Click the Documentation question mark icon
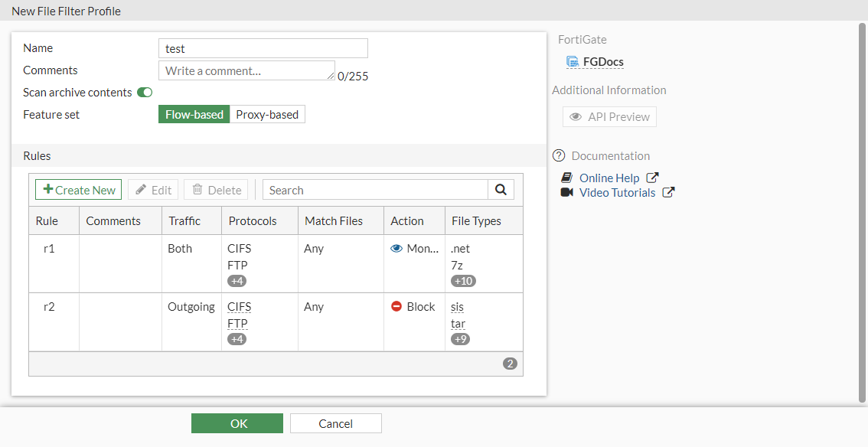This screenshot has width=868, height=447. coord(559,156)
